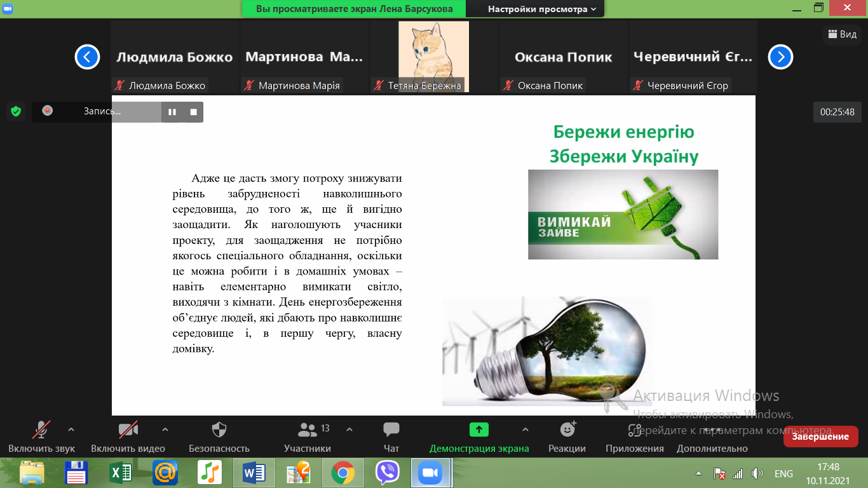
Task: Expand audio options arrow beside Включить звук
Action: 71,429
